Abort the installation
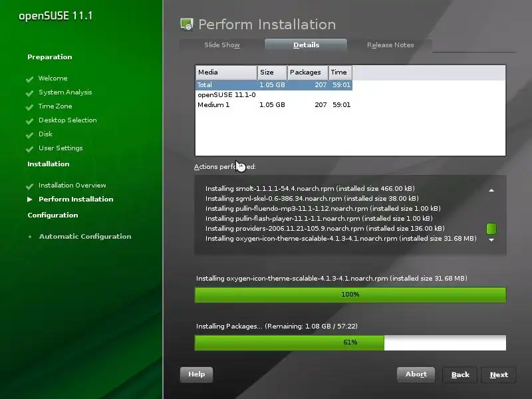 click(416, 374)
